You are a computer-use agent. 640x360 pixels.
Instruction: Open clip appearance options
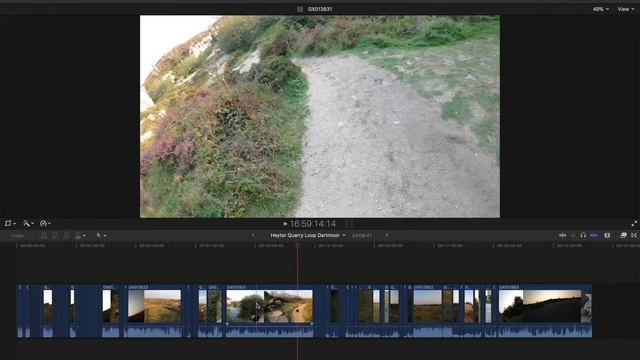coord(607,236)
